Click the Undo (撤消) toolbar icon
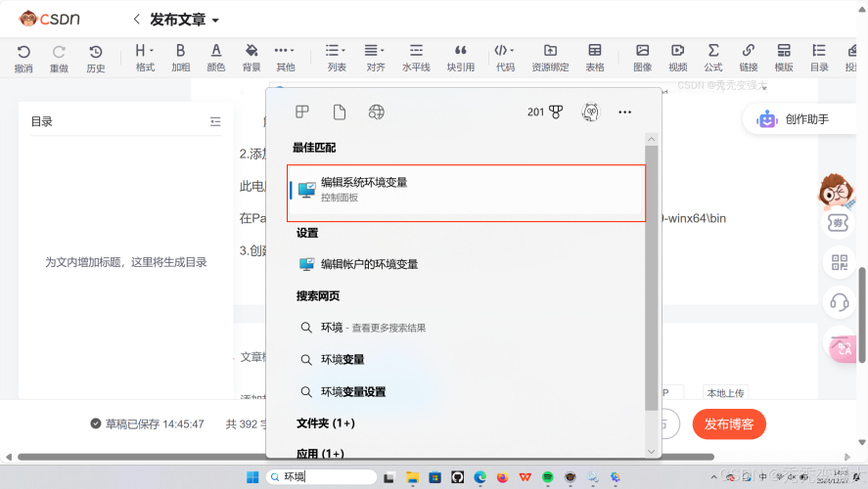 23,58
